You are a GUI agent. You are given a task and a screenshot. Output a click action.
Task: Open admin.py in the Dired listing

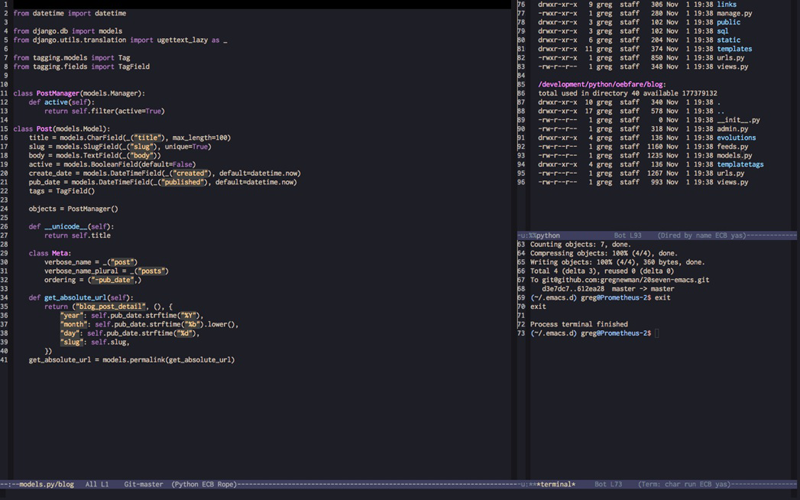732,129
